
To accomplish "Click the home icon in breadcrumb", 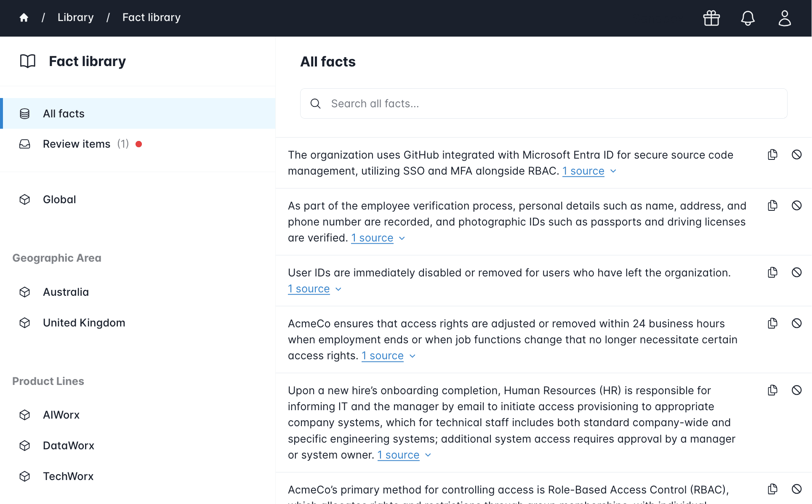I will tap(24, 18).
